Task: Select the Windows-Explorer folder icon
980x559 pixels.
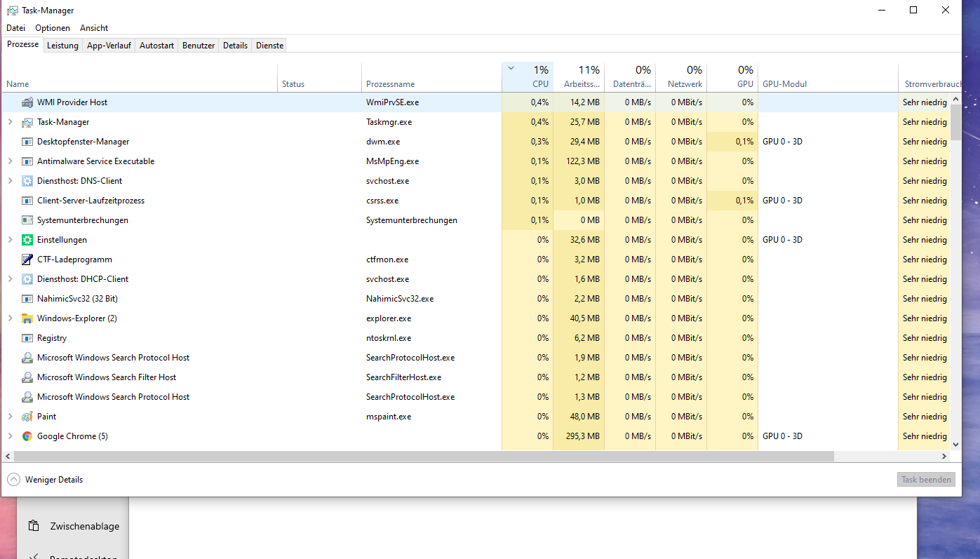Action: click(27, 318)
